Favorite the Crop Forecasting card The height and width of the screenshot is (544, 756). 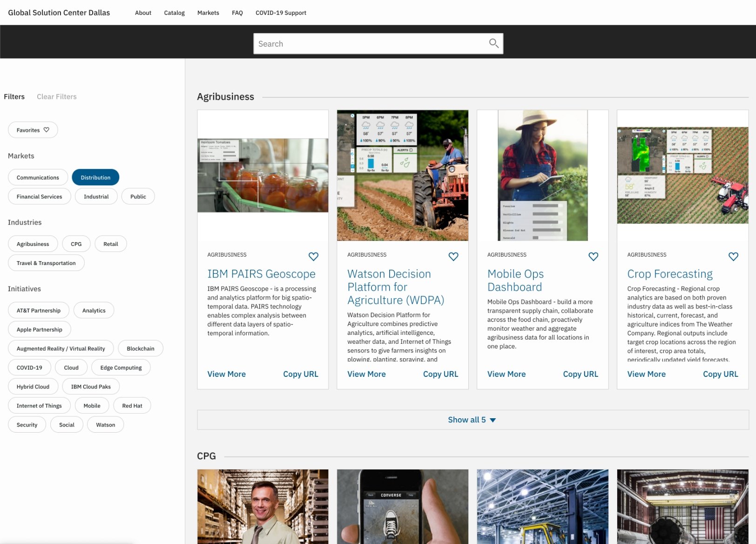click(733, 256)
